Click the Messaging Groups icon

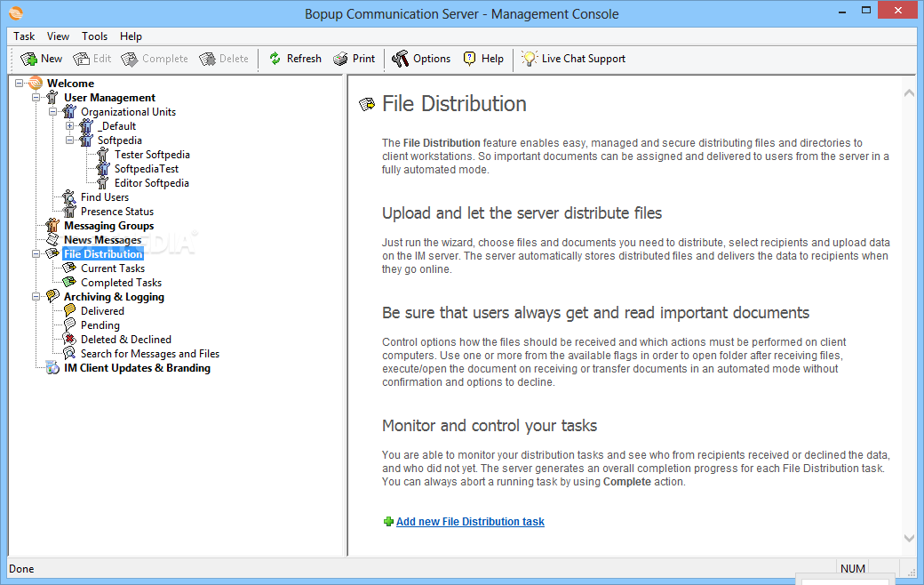[x=52, y=226]
